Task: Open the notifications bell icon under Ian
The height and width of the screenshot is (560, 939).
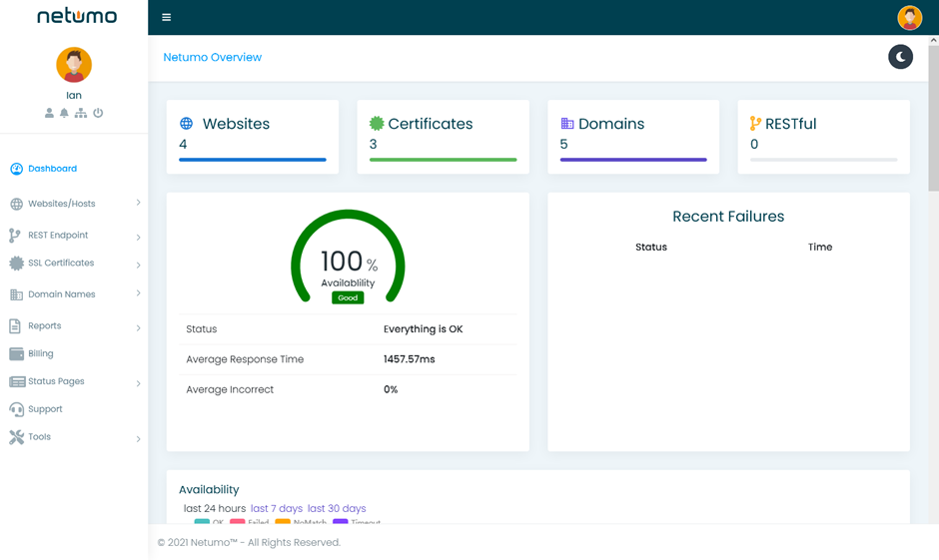Action: (64, 113)
